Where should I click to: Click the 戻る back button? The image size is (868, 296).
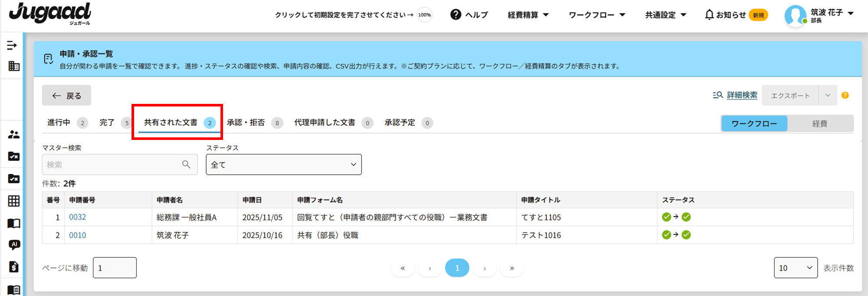click(66, 96)
